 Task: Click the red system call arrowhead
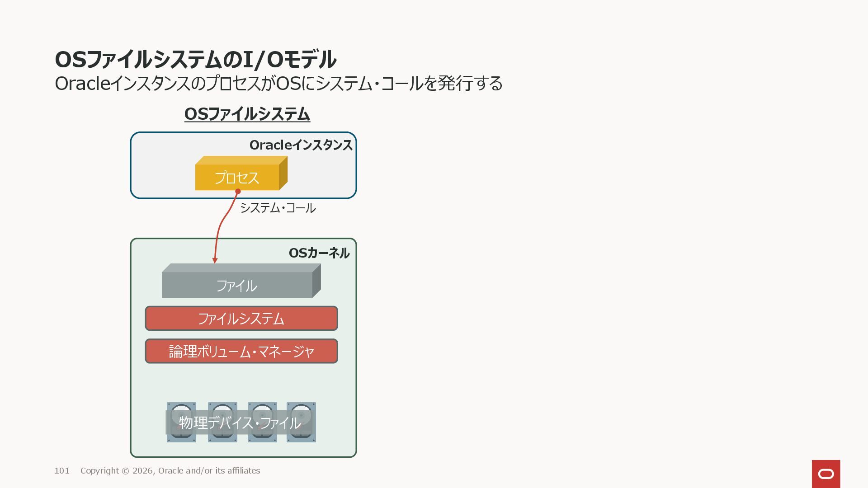[215, 260]
